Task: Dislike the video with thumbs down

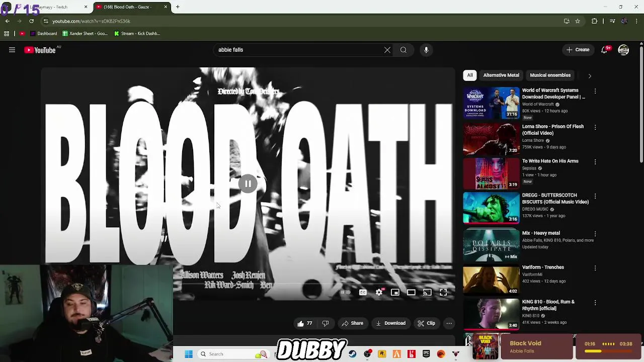Action: [x=325, y=323]
